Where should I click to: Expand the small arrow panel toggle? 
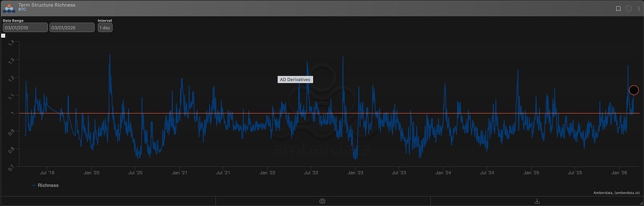click(x=3, y=35)
